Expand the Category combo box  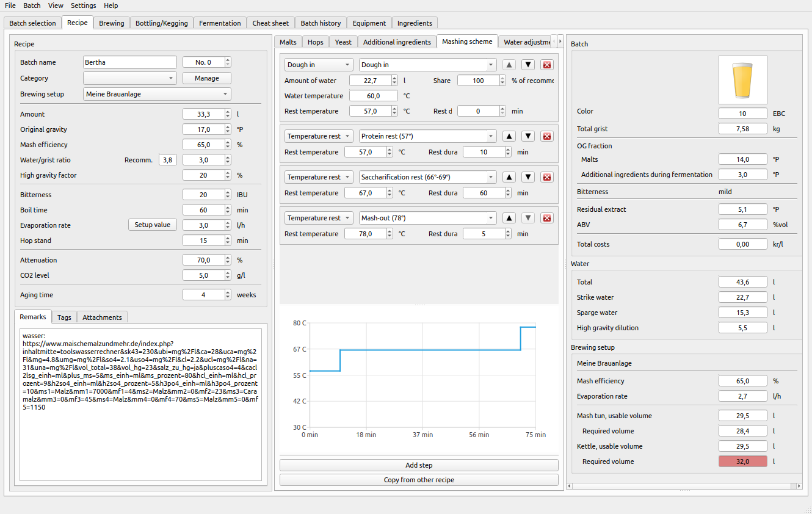129,78
